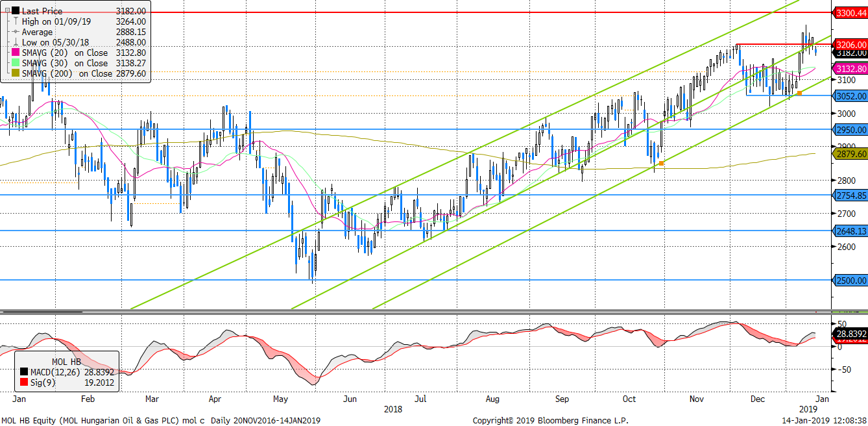Click the pink SMAVG (20) color swatch

(15, 53)
